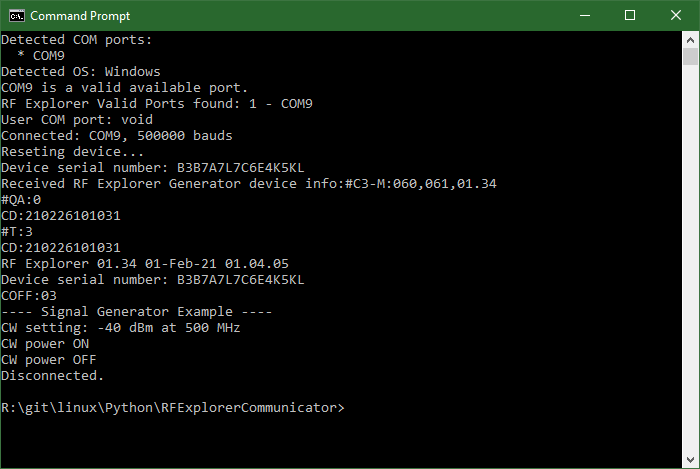Click the 'Connected: COM9, 500000 bauds' line
Image resolution: width=700 pixels, height=469 pixels.
[116, 136]
